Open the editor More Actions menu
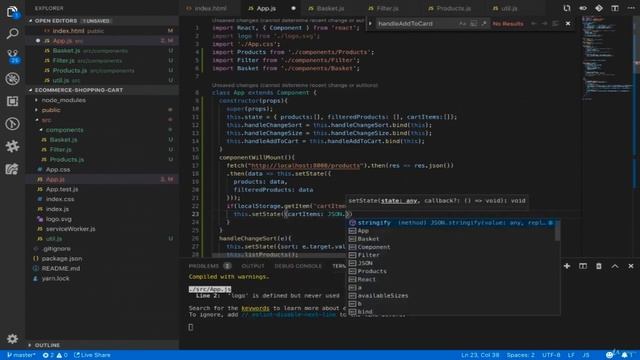This screenshot has height=360, width=640. pos(631,8)
